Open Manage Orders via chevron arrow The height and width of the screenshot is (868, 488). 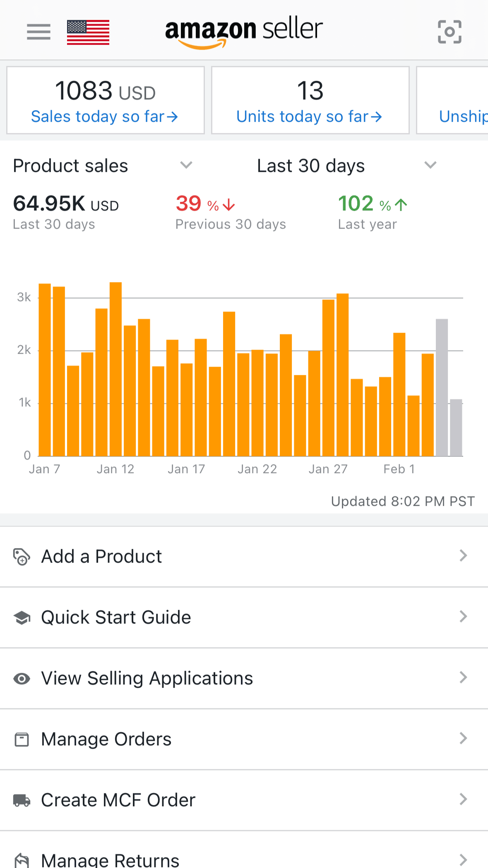[x=463, y=739]
